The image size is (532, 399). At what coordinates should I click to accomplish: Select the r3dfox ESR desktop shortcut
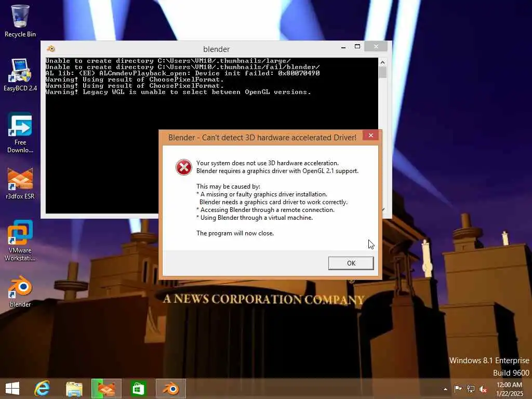point(20,183)
